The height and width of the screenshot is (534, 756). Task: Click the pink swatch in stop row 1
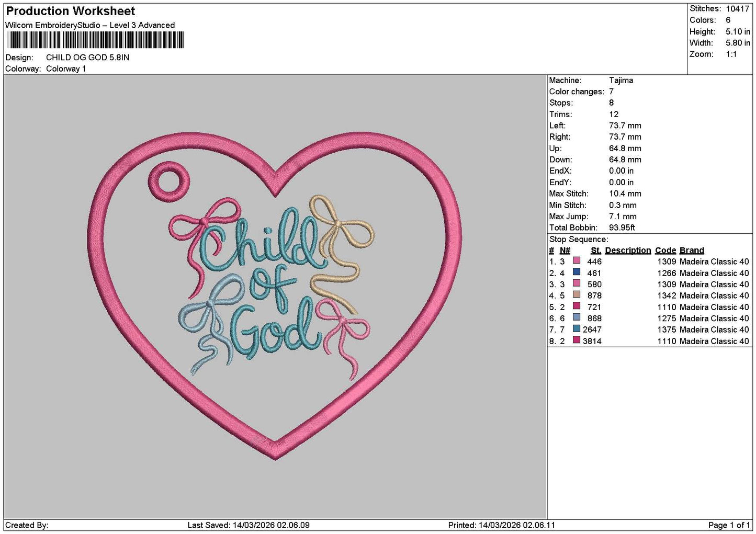577,260
